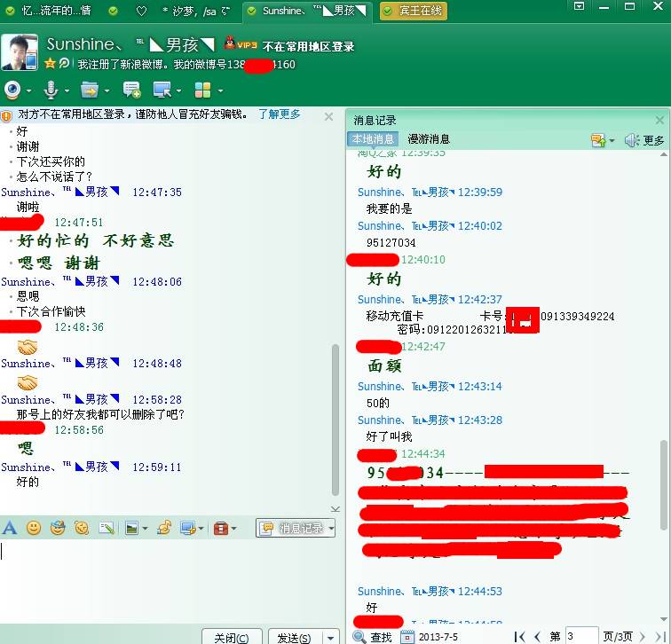671x644 pixels.
Task: Open the colorful apps grid icon
Action: point(202,90)
